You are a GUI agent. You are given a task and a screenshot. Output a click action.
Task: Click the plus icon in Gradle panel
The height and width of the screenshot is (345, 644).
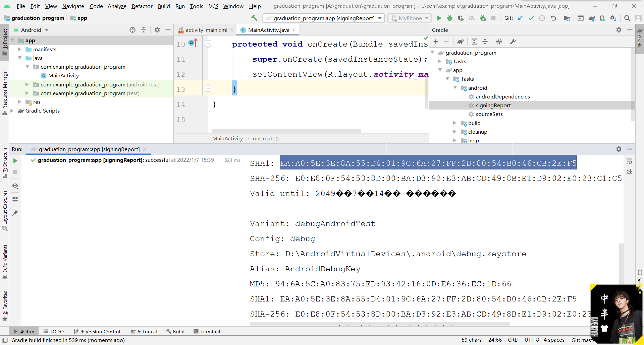click(436, 42)
